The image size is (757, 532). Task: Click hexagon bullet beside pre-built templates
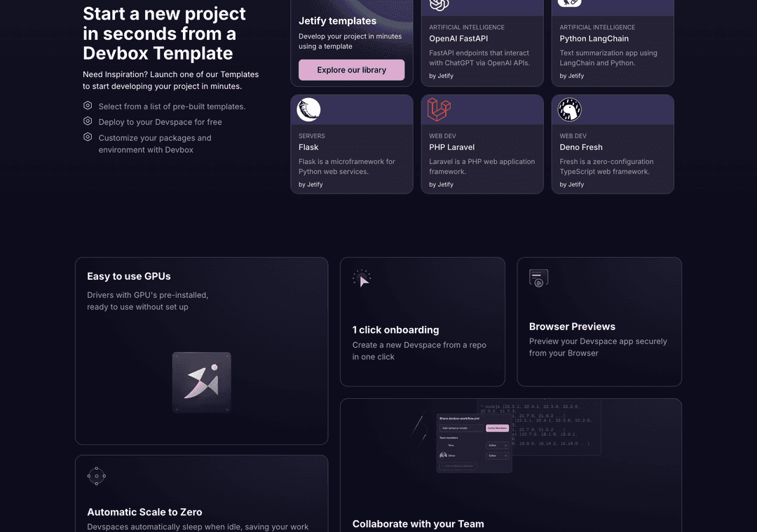(x=88, y=106)
